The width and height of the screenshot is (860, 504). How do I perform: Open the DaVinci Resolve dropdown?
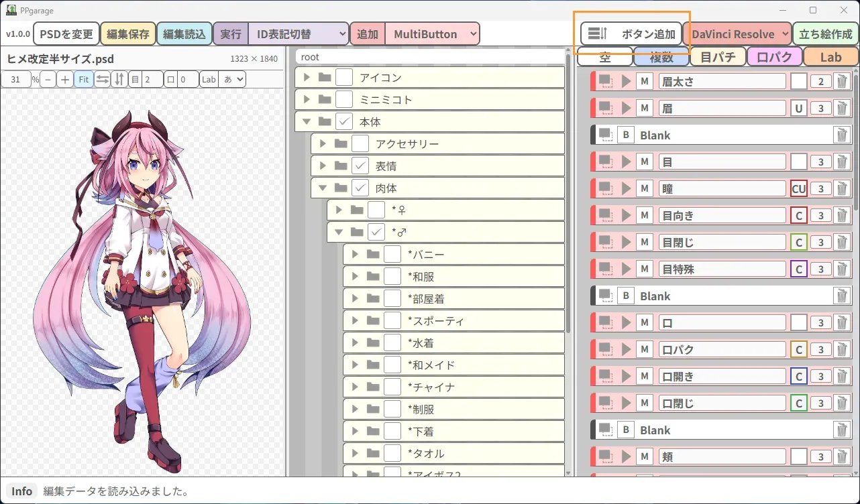[738, 34]
